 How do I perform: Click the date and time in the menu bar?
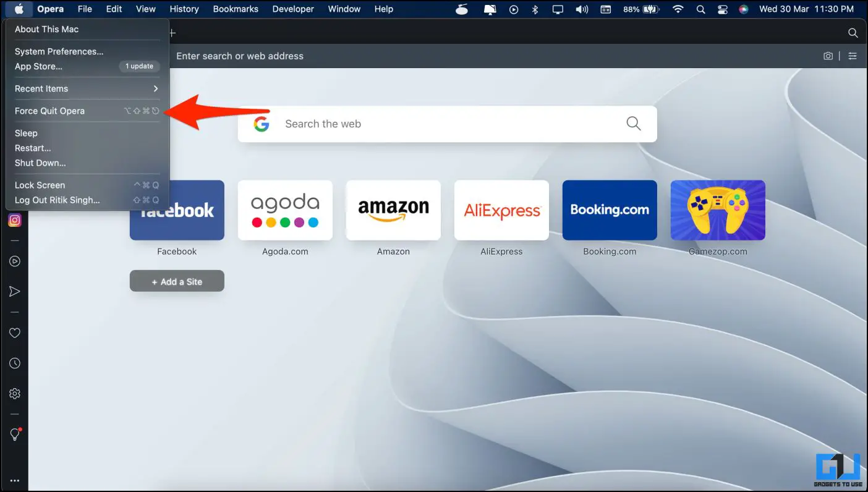(x=807, y=9)
